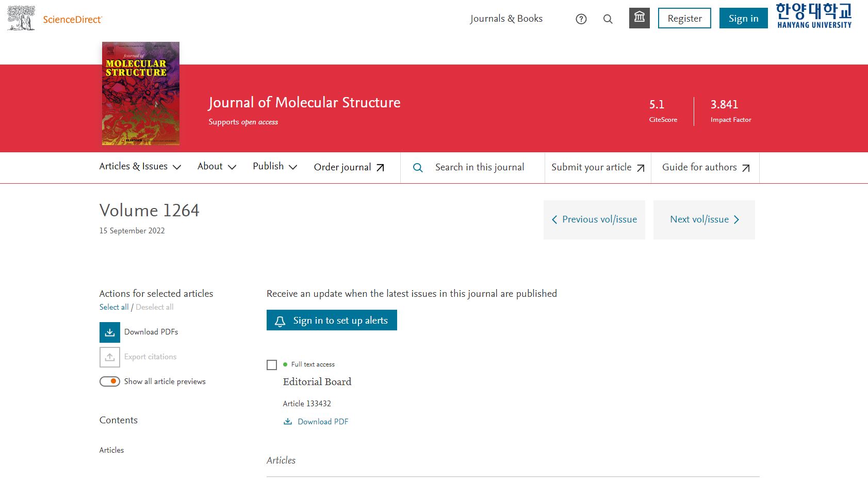
Task: Go to Next vol/issue
Action: pos(704,220)
